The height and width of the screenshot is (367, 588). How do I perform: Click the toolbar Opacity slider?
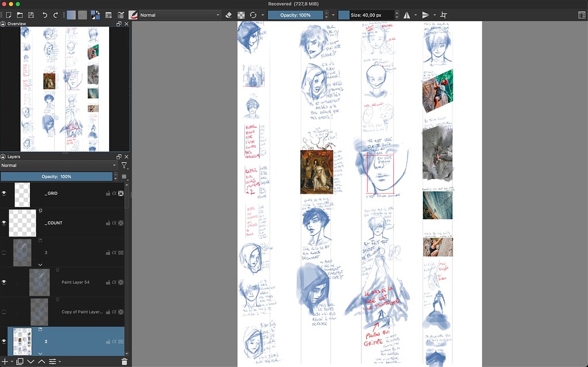pyautogui.click(x=295, y=15)
